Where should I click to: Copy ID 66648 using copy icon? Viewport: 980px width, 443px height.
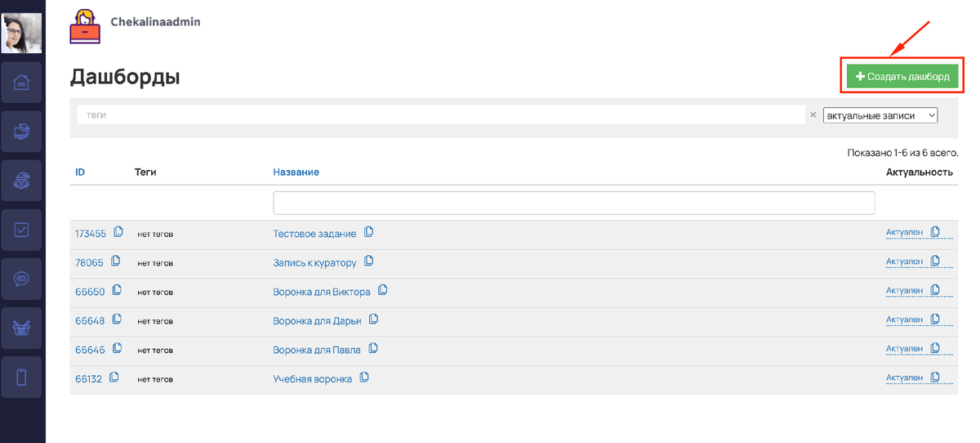point(117,320)
